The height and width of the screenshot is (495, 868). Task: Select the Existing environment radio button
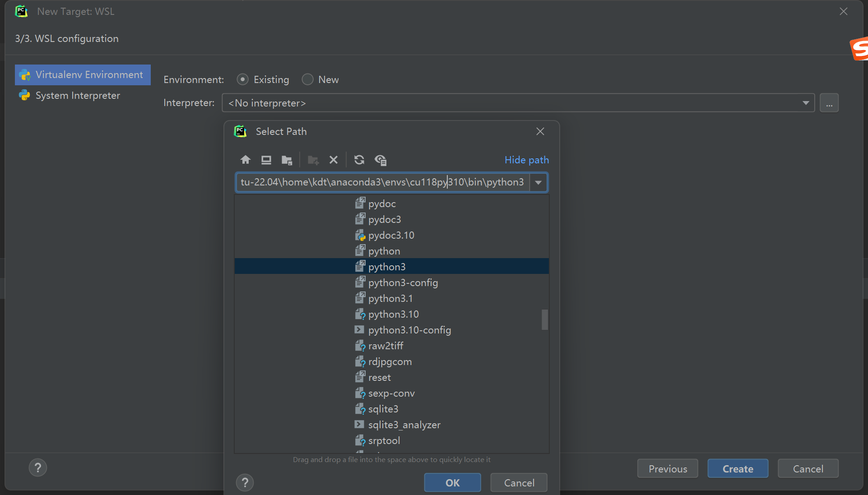click(x=242, y=79)
